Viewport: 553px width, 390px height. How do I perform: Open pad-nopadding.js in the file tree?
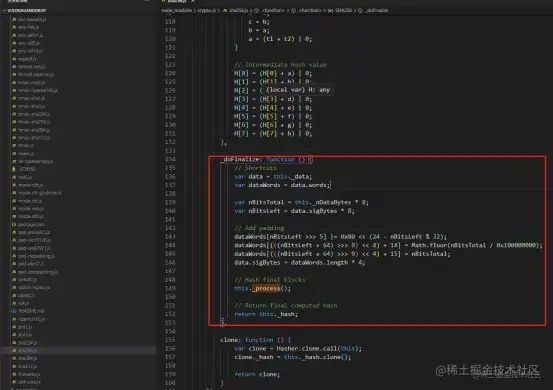[36, 256]
